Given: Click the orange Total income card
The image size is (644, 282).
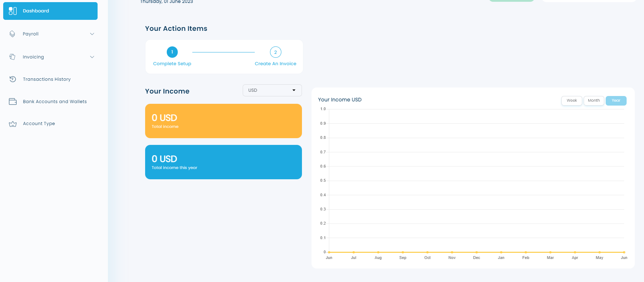Looking at the screenshot, I should click(223, 121).
